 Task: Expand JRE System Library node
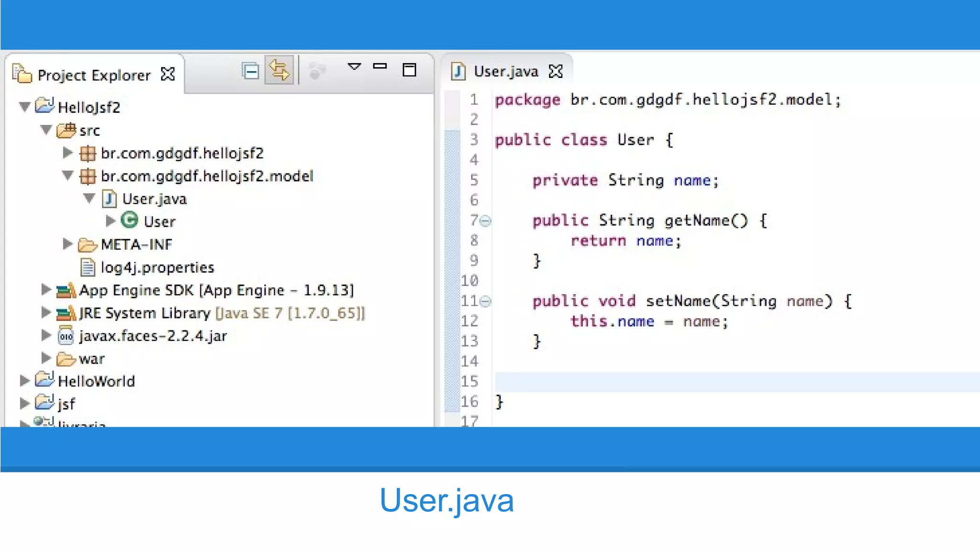pos(46,312)
